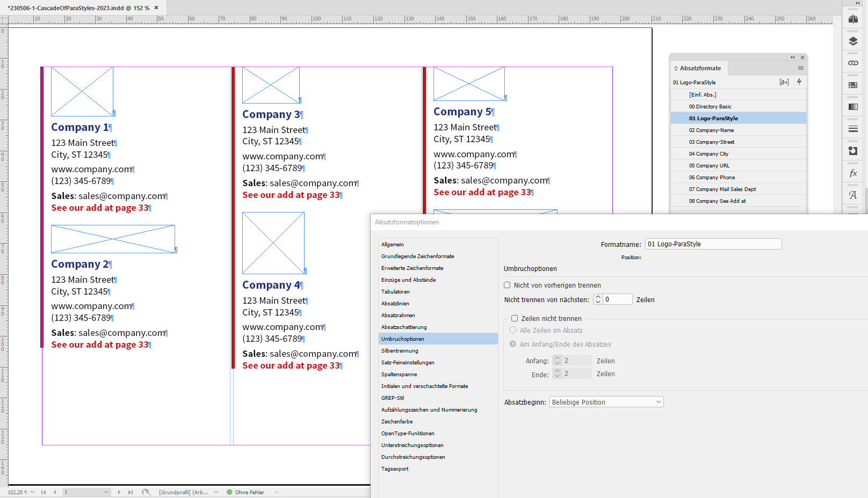Open the Hyperlinks chain icon panel
The height and width of the screenshot is (498, 868).
tap(852, 63)
